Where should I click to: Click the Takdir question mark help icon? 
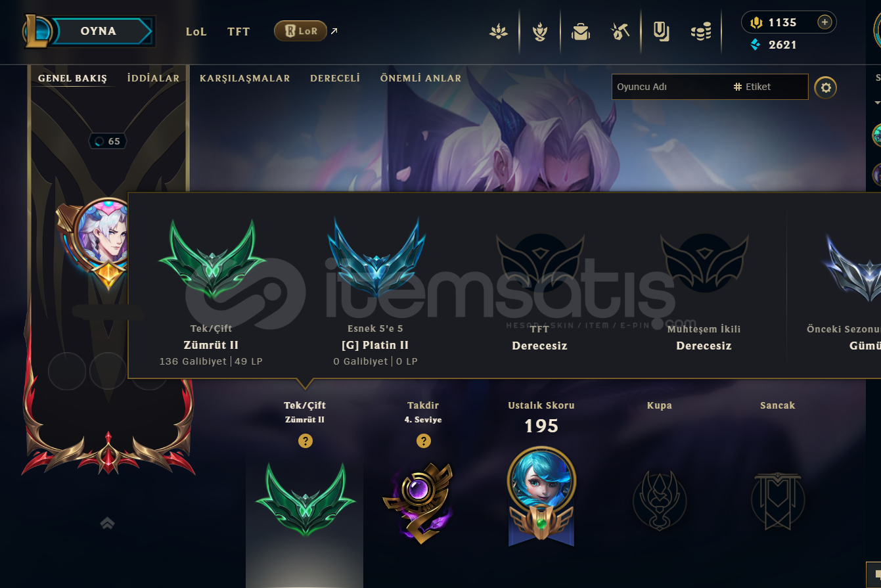(424, 441)
